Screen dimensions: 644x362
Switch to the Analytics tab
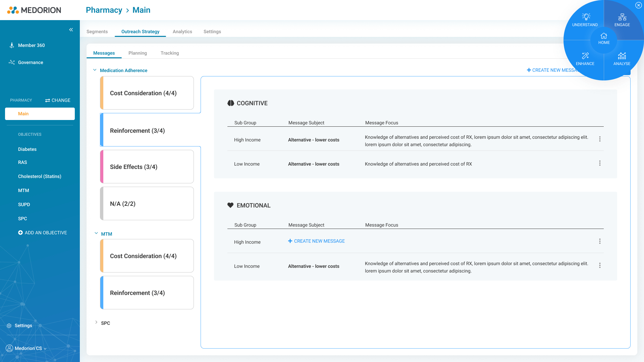[x=182, y=32]
